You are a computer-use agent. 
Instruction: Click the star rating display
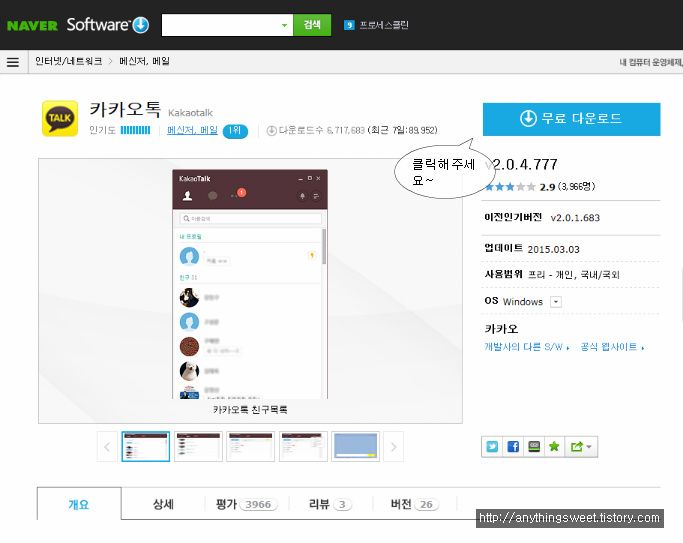point(510,187)
